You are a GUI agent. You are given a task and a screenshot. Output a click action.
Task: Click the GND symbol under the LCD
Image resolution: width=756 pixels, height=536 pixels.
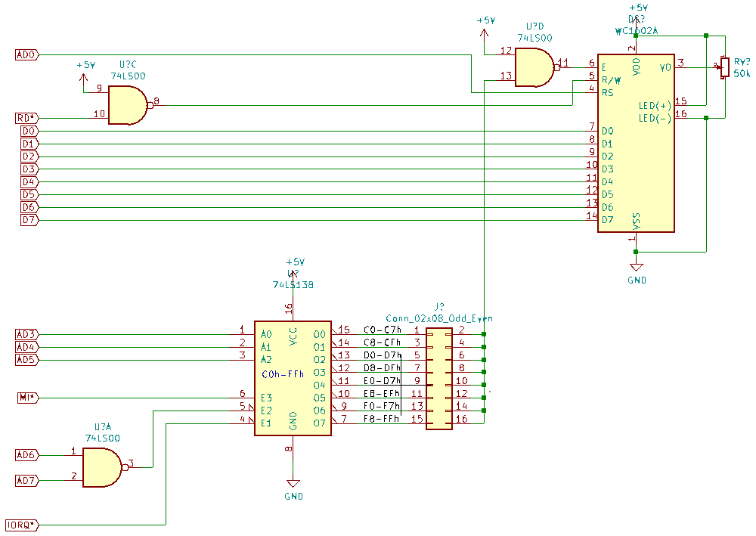[636, 267]
